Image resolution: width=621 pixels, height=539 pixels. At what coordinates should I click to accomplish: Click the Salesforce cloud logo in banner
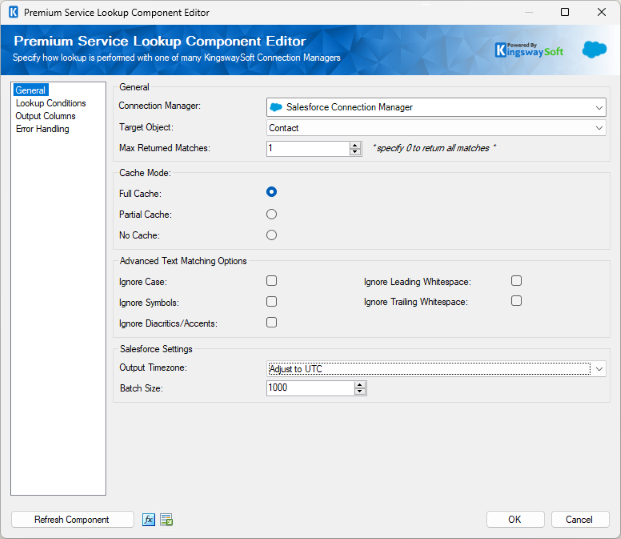tap(594, 50)
